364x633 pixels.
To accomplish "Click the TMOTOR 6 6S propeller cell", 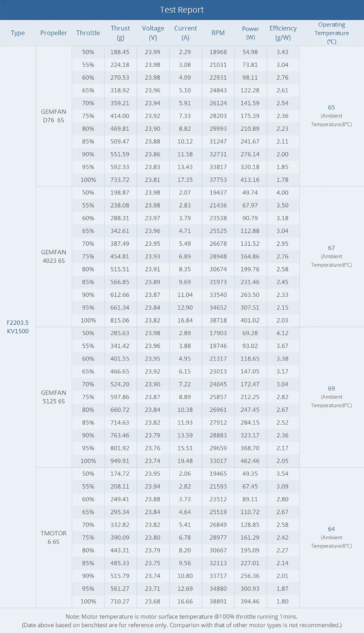I will click(54, 537).
